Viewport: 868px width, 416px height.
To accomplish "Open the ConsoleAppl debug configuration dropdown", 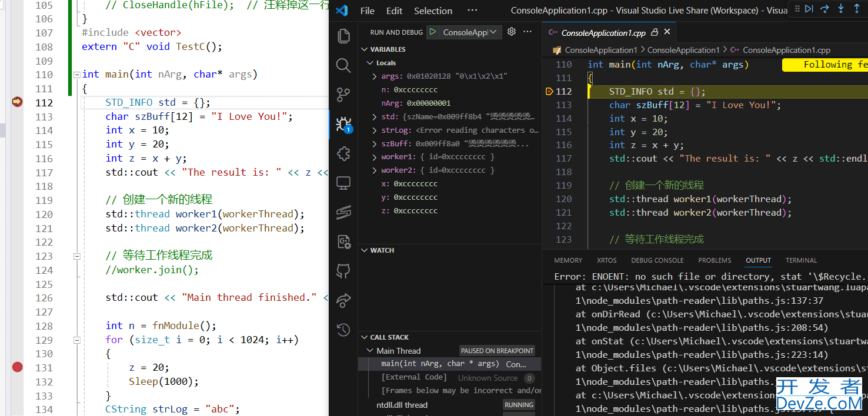I will (x=469, y=32).
